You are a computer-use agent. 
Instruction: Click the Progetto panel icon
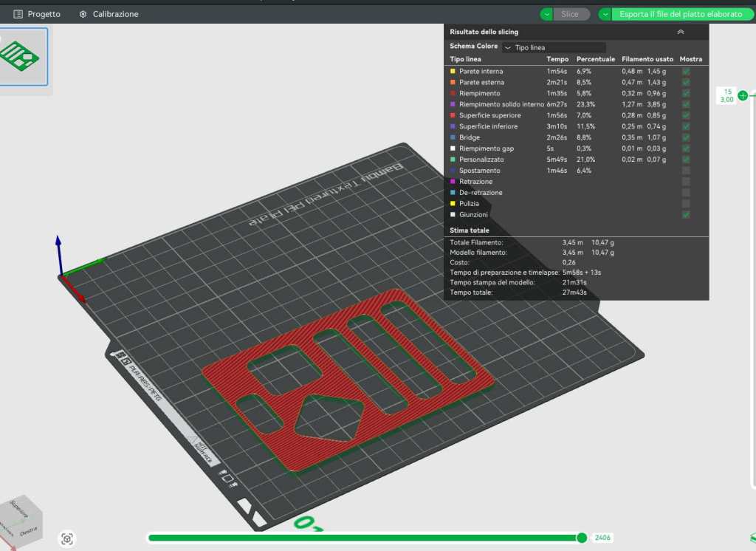tap(18, 14)
